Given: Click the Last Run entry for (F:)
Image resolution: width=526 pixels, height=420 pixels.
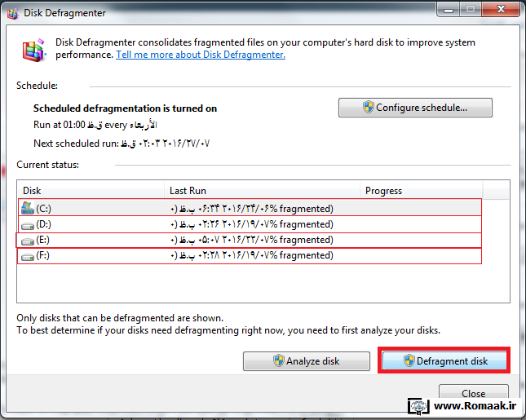Looking at the screenshot, I should [252, 255].
